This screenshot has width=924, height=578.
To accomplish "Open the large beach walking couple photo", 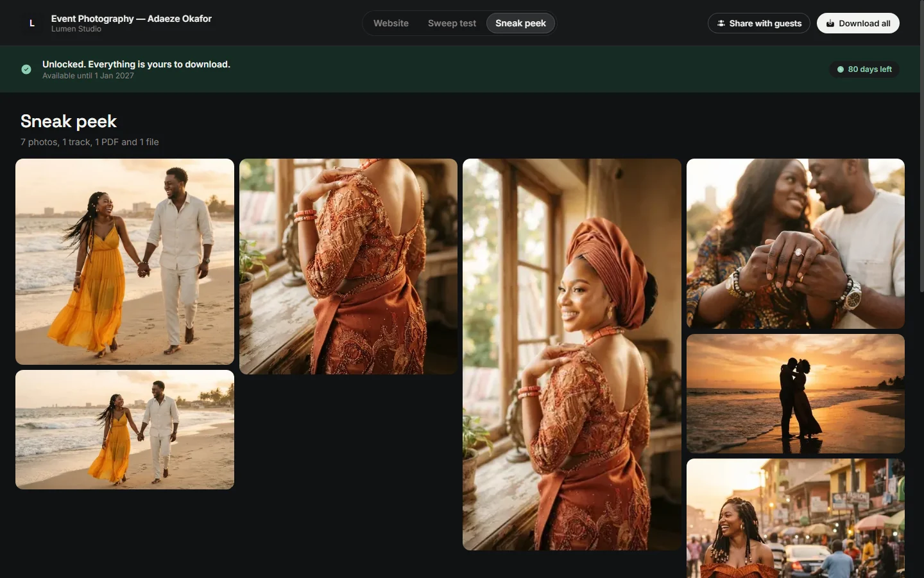I will 124,261.
